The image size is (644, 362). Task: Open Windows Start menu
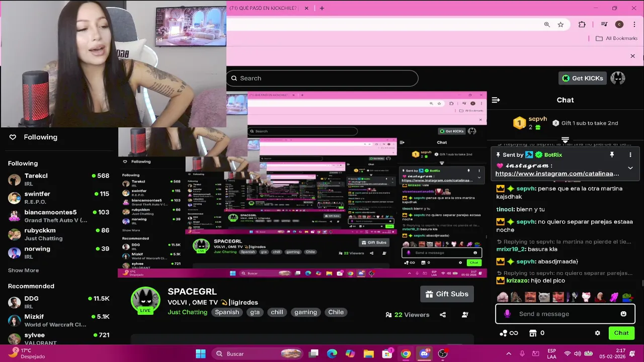pyautogui.click(x=200, y=354)
